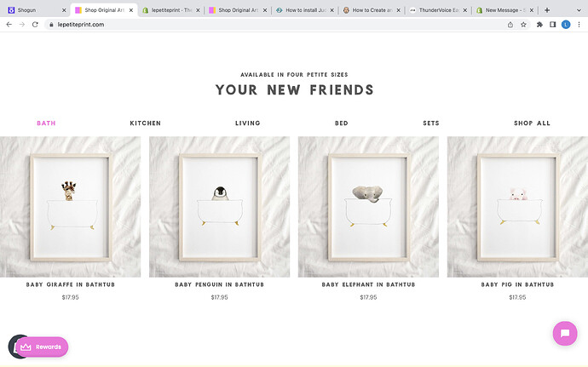The width and height of the screenshot is (588, 367).
Task: Click the address bar showing lepetiteprint.com
Action: coord(256,25)
